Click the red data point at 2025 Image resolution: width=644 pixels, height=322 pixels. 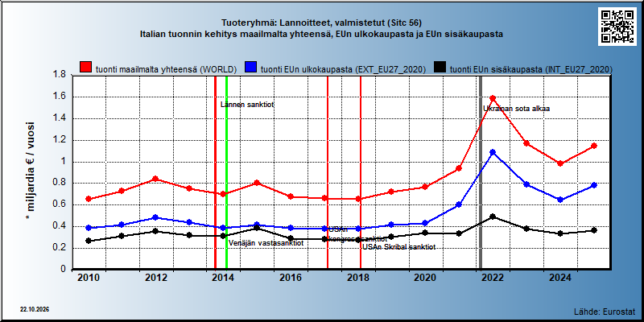coord(594,146)
